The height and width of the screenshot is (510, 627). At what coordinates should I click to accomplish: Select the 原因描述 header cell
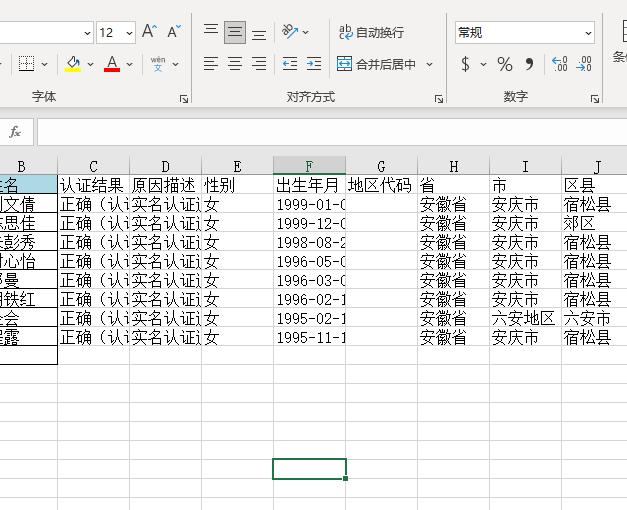pos(166,185)
